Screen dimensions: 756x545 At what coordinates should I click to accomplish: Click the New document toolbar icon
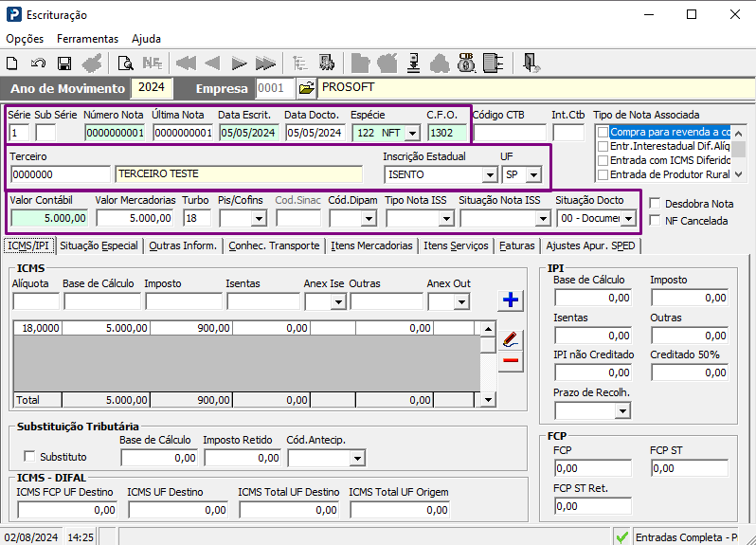12,64
